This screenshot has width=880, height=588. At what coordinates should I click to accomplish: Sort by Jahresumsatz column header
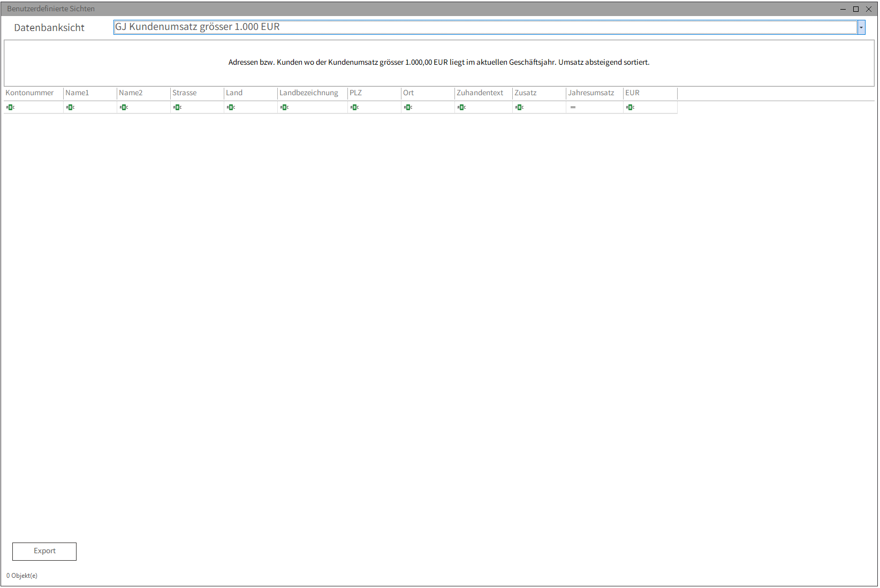[595, 93]
